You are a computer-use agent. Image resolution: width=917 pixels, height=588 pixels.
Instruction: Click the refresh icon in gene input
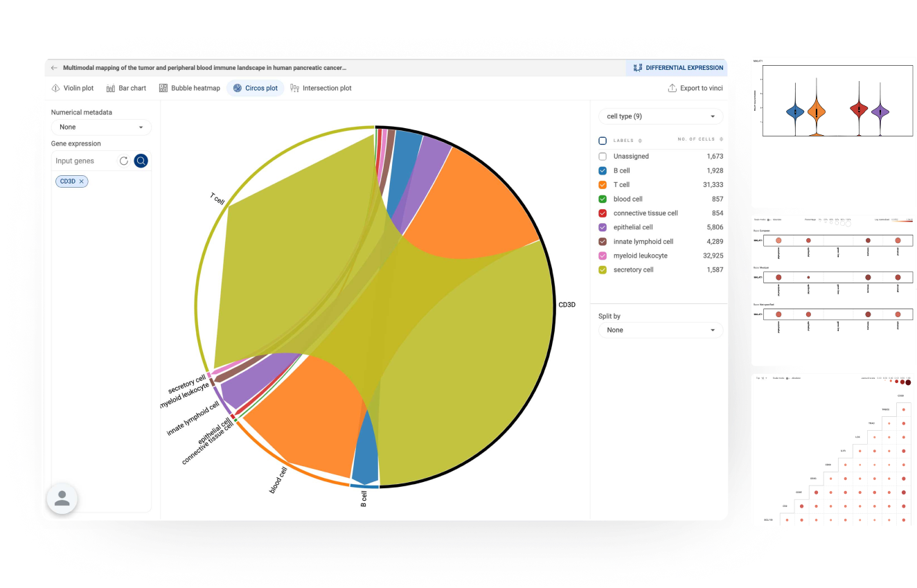124,161
